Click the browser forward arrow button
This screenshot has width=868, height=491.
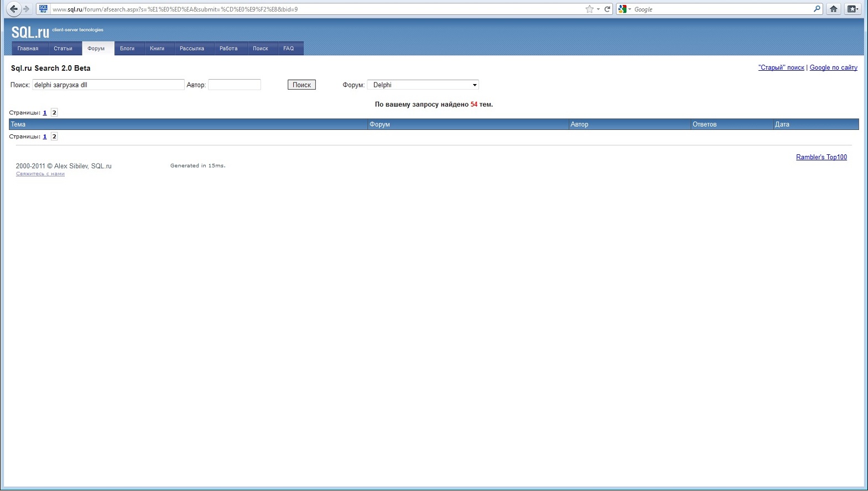tap(26, 9)
